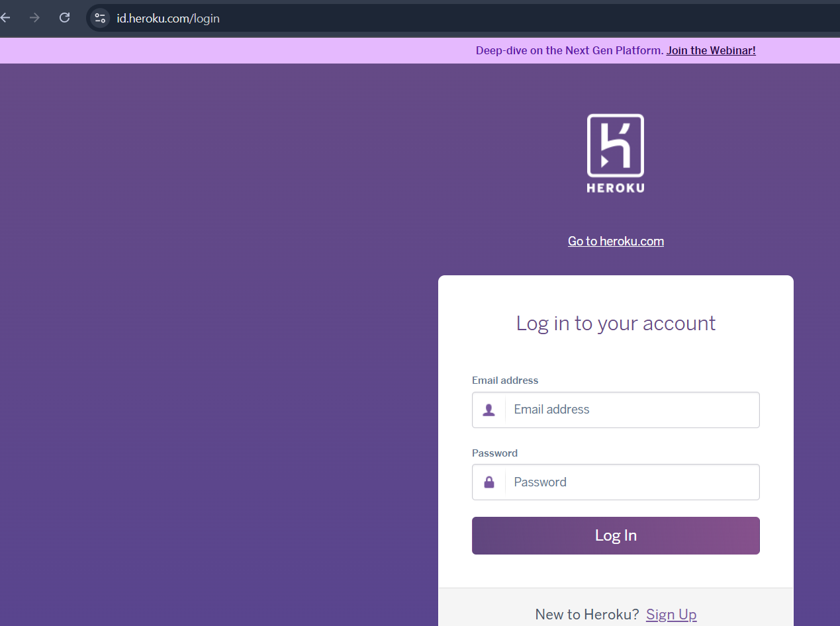Click the browser forward arrow
Screen dimensions: 840x626
click(x=34, y=18)
